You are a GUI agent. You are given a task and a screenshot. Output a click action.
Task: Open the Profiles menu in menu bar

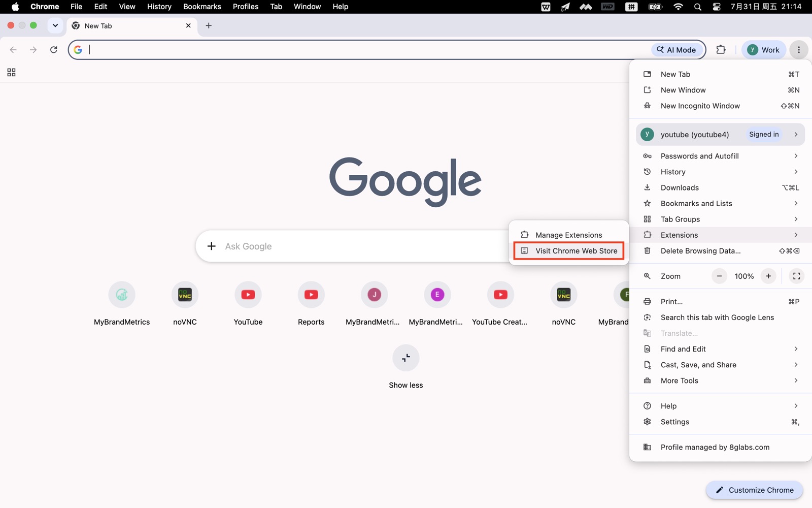[x=246, y=7]
